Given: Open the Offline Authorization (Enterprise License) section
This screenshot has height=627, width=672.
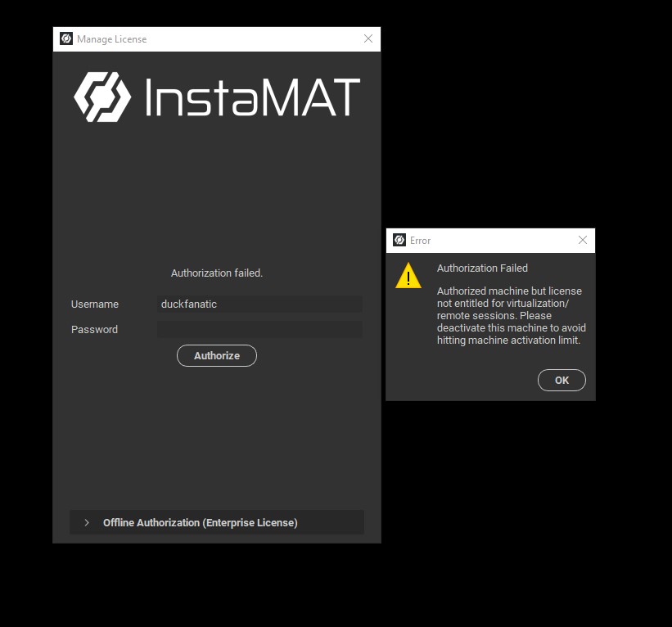Looking at the screenshot, I should point(201,523).
